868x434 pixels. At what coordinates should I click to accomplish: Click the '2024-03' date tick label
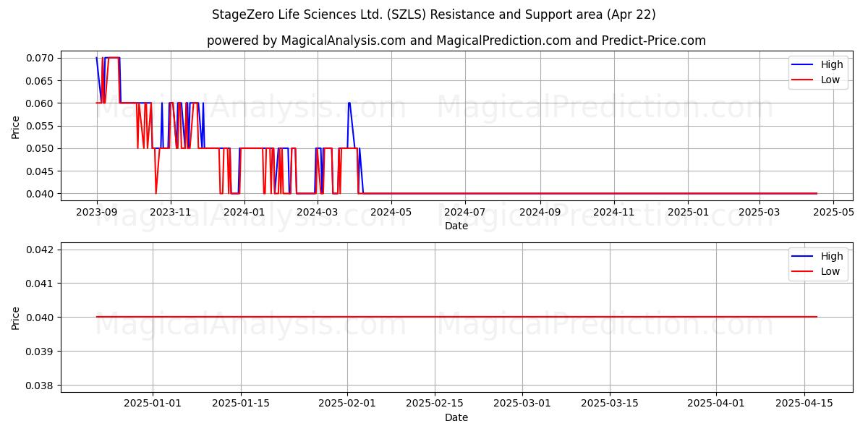pos(318,212)
